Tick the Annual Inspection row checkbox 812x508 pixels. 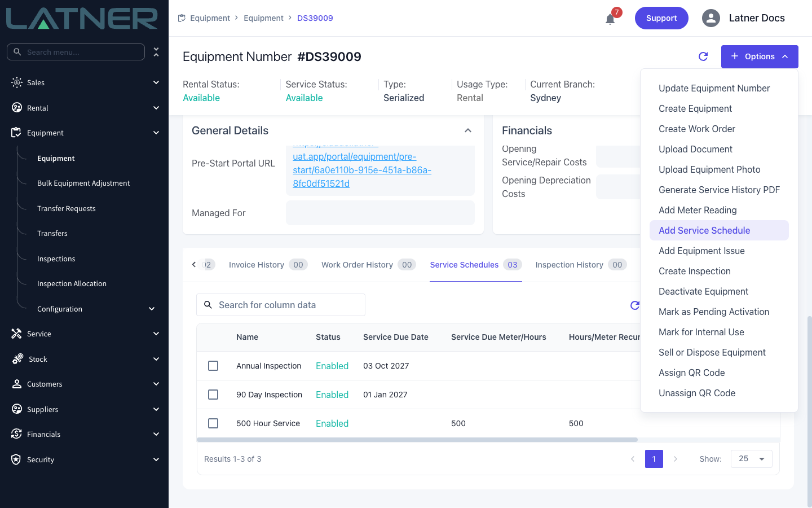click(213, 366)
